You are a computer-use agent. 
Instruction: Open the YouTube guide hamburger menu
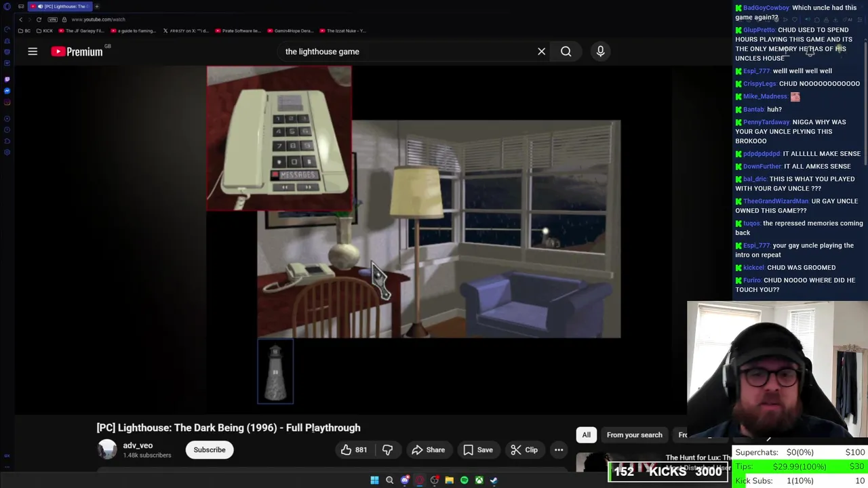33,52
